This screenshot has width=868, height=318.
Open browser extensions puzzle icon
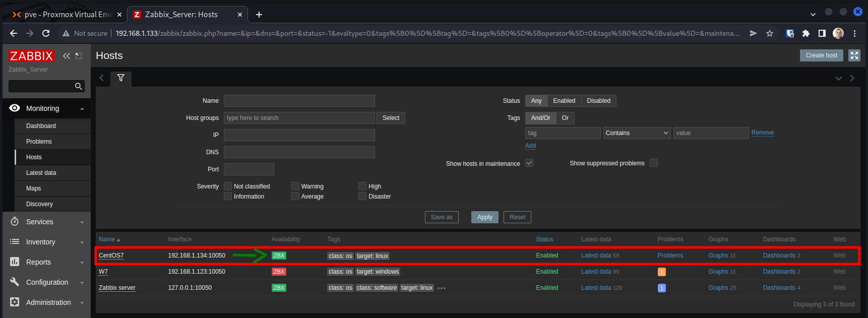click(x=806, y=33)
